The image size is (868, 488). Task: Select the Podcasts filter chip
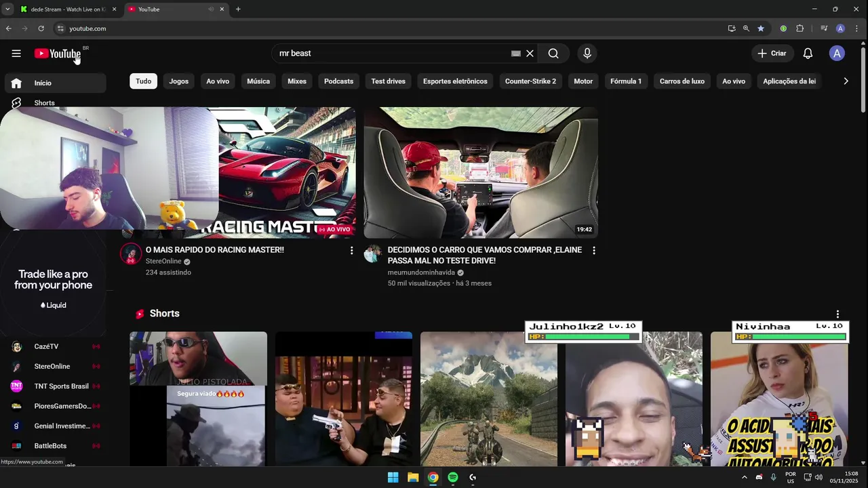pyautogui.click(x=338, y=81)
